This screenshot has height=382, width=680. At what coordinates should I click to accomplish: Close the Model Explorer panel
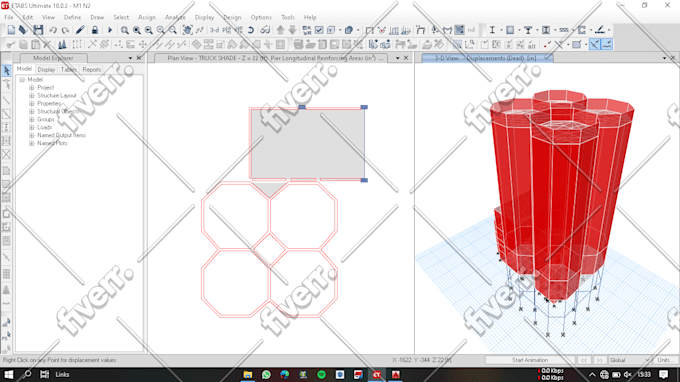pyautogui.click(x=139, y=58)
